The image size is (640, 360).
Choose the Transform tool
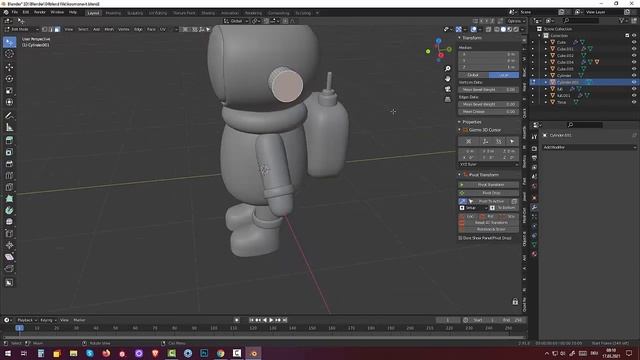[9, 102]
